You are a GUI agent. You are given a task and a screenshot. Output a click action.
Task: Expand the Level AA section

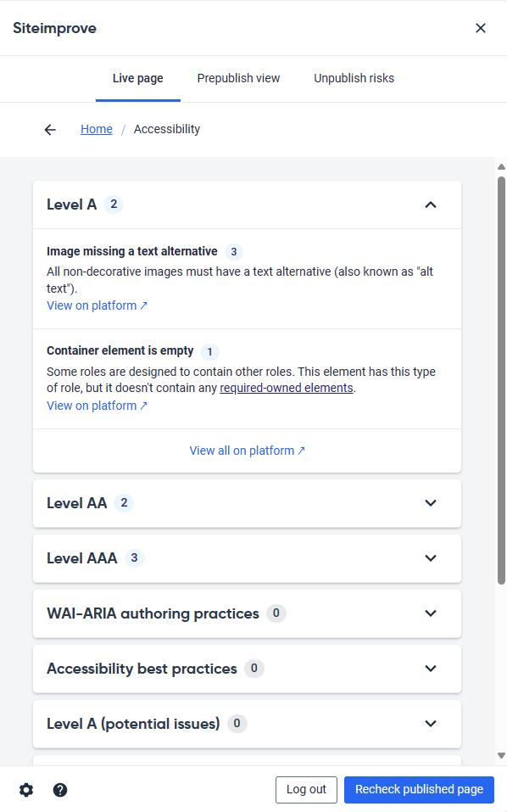click(x=247, y=503)
